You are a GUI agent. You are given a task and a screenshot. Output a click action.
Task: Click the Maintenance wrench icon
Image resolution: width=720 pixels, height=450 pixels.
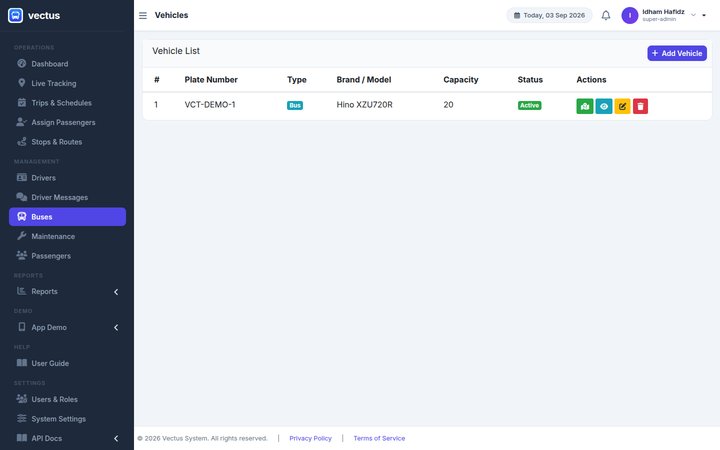[22, 236]
